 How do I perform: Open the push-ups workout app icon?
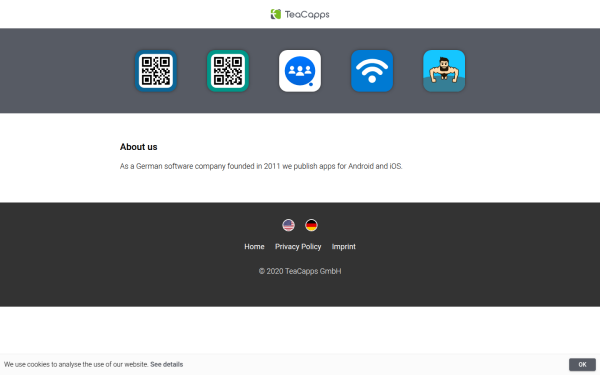tap(444, 71)
